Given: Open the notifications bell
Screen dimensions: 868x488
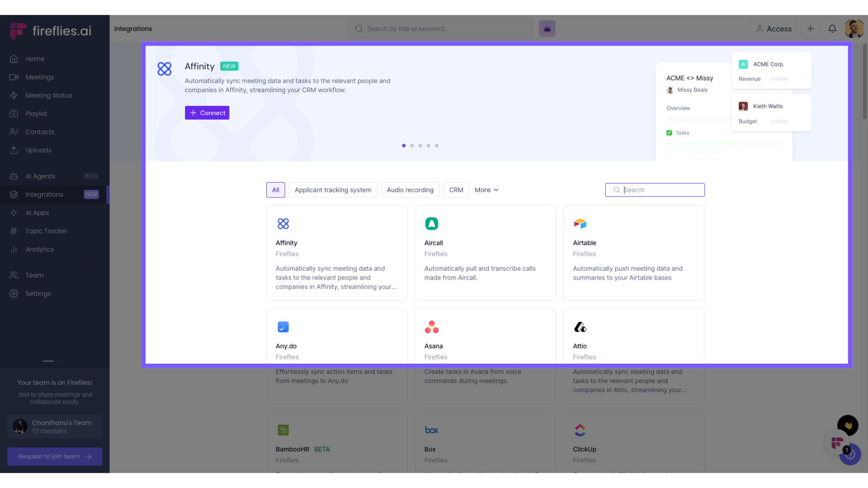Looking at the screenshot, I should [x=832, y=28].
